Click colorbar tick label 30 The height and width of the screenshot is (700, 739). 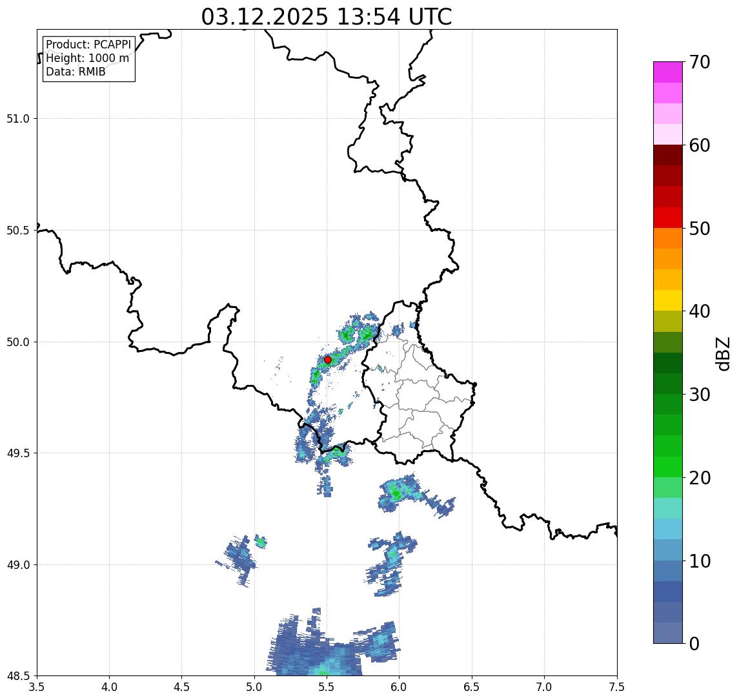pyautogui.click(x=700, y=395)
